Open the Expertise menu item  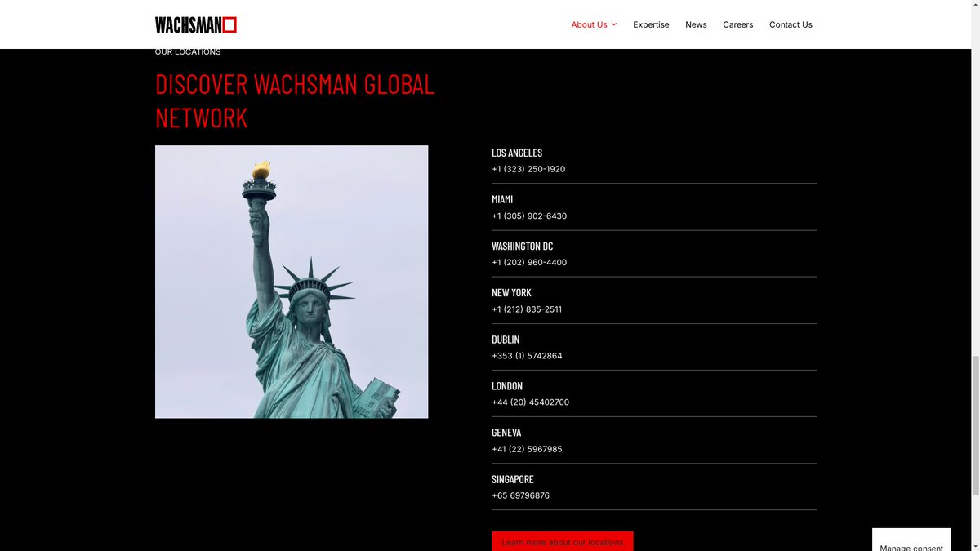click(651, 24)
